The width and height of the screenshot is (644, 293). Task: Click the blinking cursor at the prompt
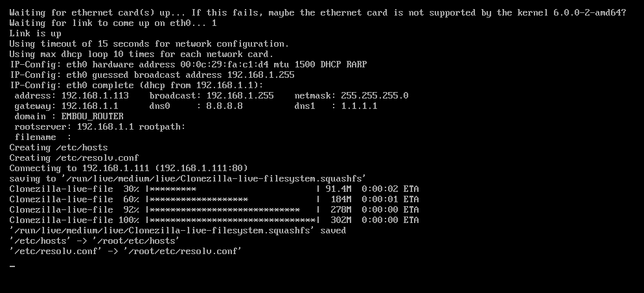click(x=12, y=266)
